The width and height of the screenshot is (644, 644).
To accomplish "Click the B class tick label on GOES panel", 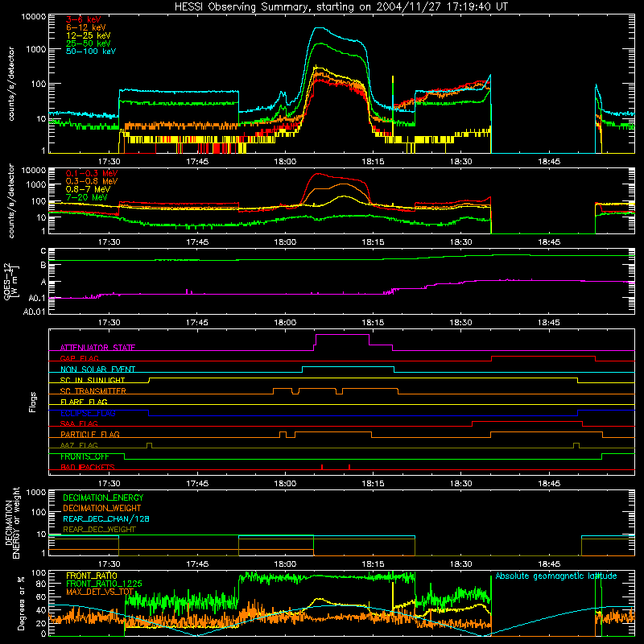I will (x=43, y=266).
